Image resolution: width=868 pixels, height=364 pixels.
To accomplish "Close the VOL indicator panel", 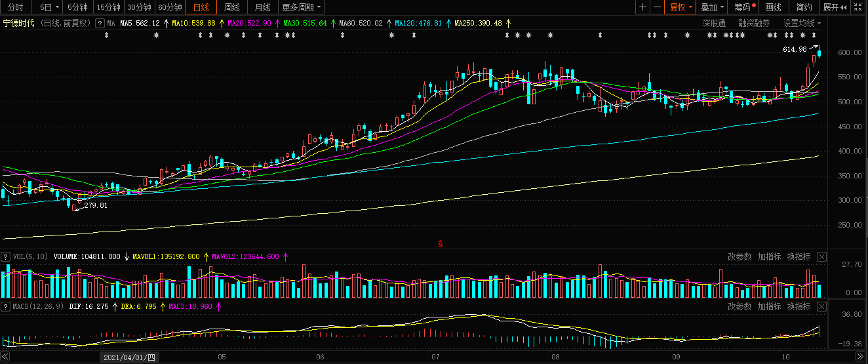I will 821,256.
